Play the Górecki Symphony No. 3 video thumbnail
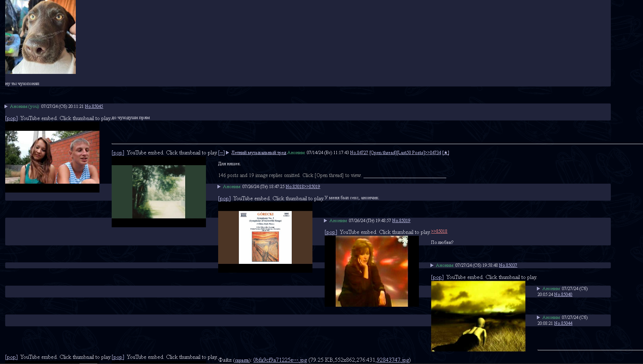The width and height of the screenshot is (643, 364). 265,237
